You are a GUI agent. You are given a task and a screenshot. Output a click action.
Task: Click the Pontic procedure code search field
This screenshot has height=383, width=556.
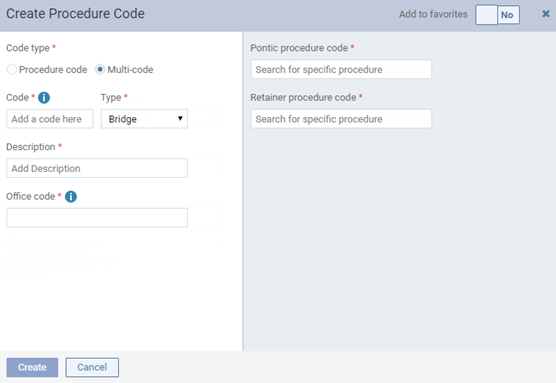click(341, 69)
